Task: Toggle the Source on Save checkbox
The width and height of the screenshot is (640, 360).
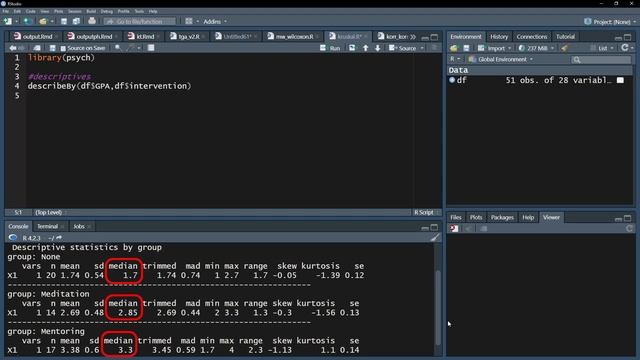Action: 63,48
